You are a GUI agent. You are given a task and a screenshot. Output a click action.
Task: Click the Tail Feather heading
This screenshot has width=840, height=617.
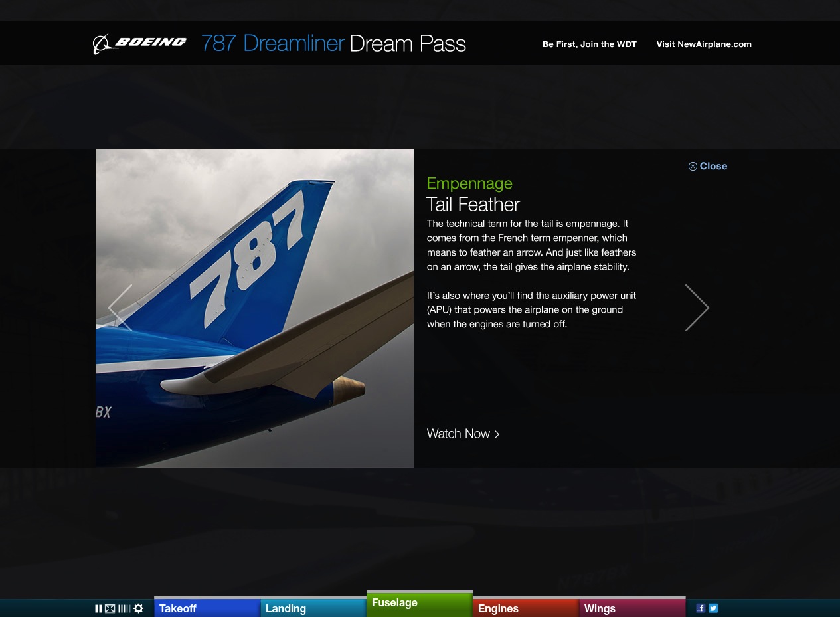click(473, 204)
